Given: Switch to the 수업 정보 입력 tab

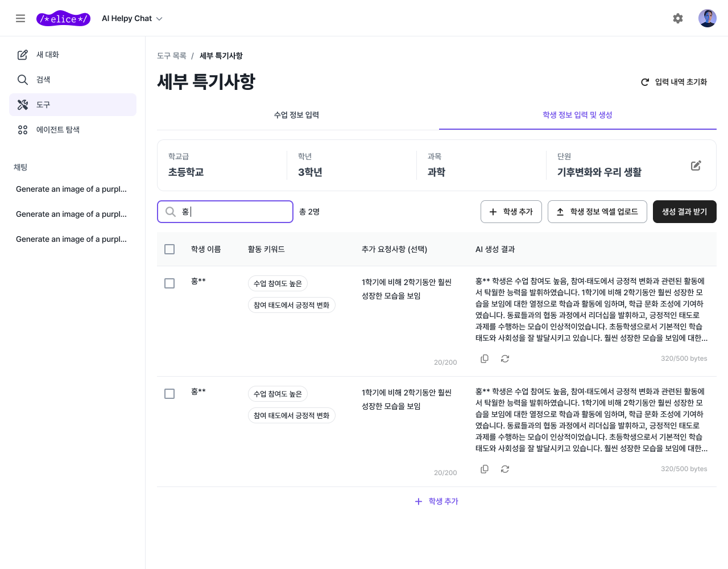Looking at the screenshot, I should point(296,115).
